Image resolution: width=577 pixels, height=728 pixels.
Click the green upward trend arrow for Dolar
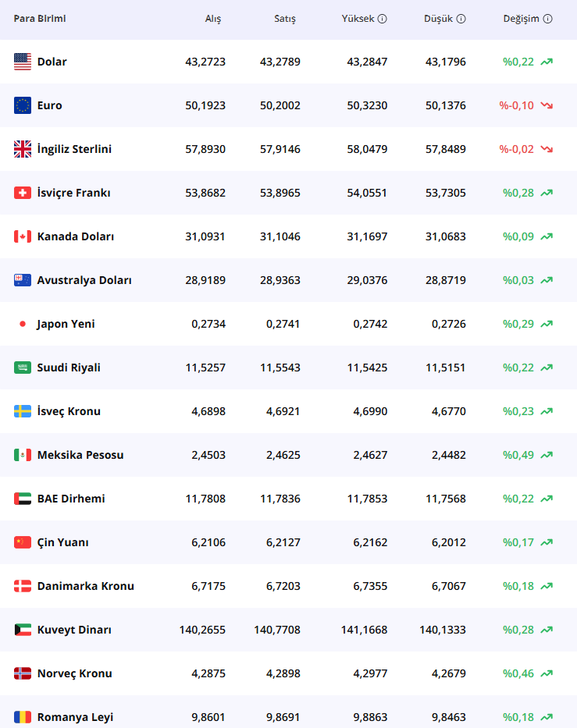[547, 62]
